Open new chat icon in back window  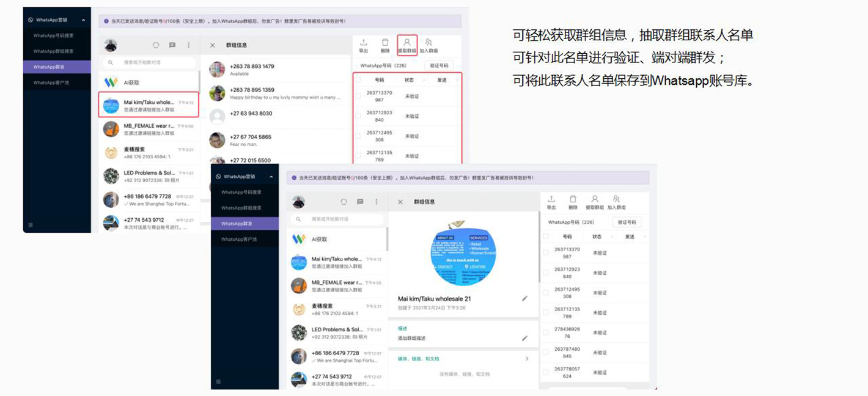click(x=172, y=45)
